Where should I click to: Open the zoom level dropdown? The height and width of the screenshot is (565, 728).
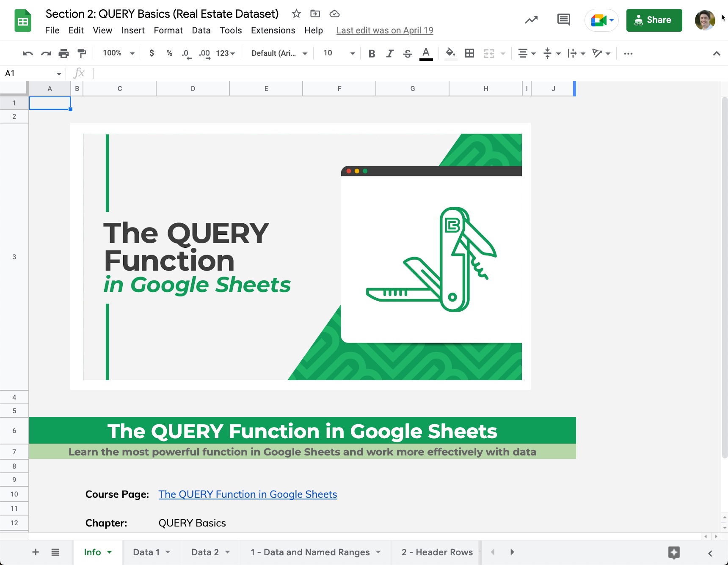click(119, 53)
